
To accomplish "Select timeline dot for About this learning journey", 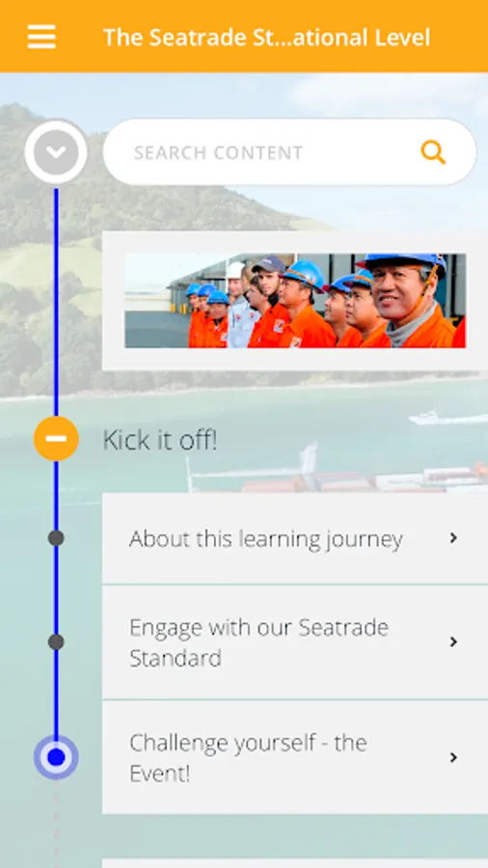I will pyautogui.click(x=56, y=537).
